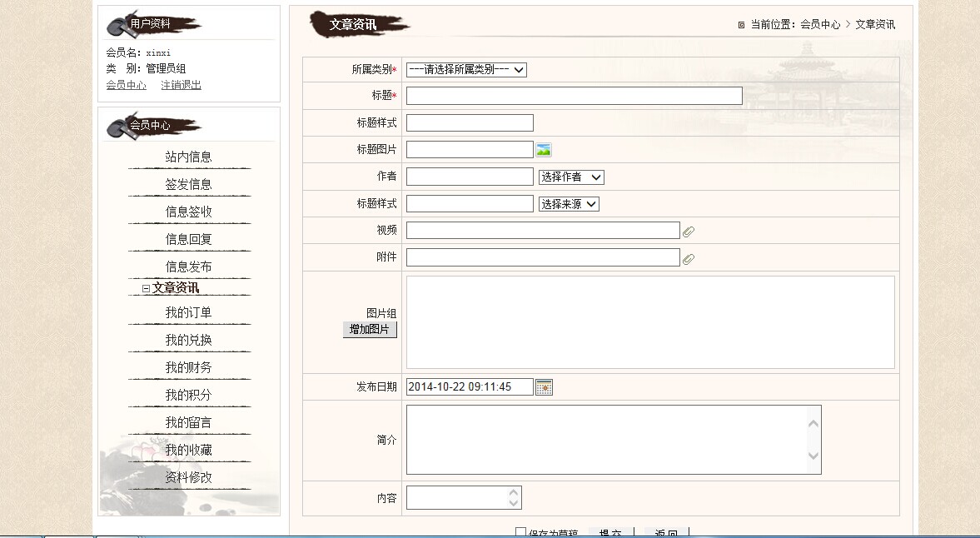Screen dimensions: 980x538
Task: Click the up arrow in 内容 field
Action: point(514,492)
